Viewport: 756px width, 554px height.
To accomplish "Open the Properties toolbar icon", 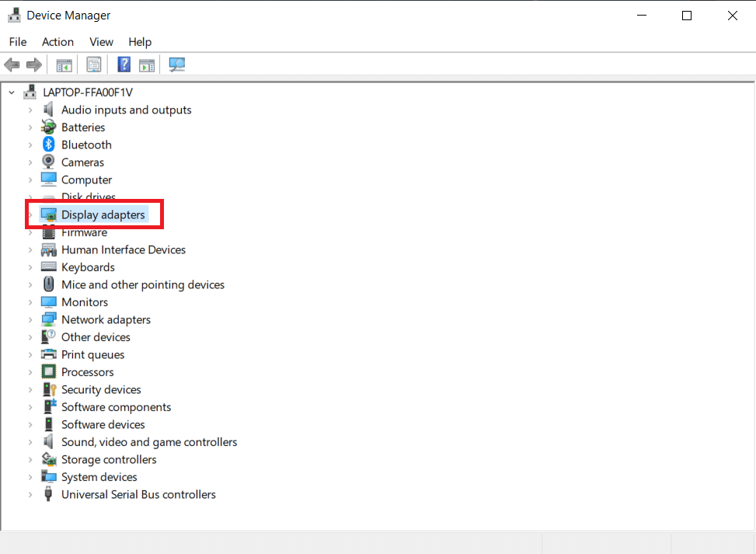I will point(94,64).
